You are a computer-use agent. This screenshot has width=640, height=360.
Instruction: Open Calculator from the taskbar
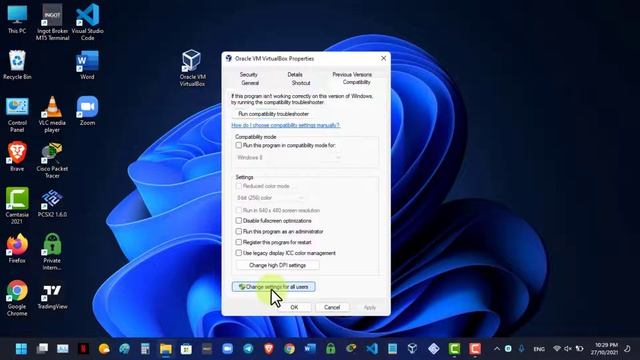click(145, 349)
